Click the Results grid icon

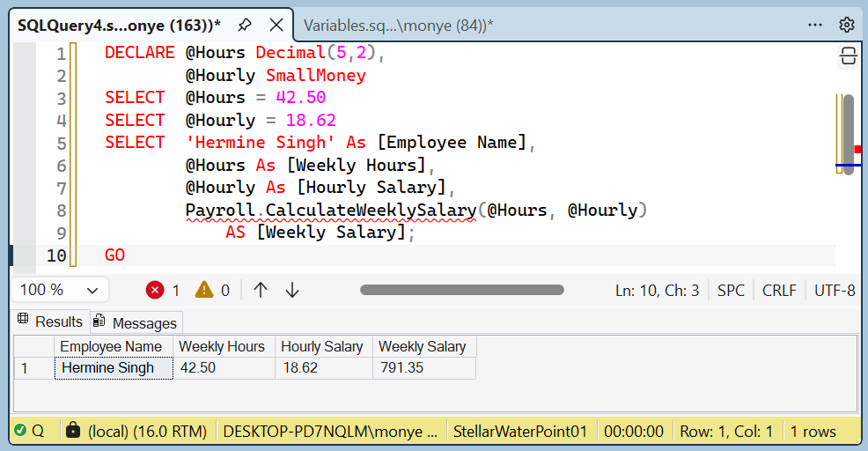(x=23, y=319)
